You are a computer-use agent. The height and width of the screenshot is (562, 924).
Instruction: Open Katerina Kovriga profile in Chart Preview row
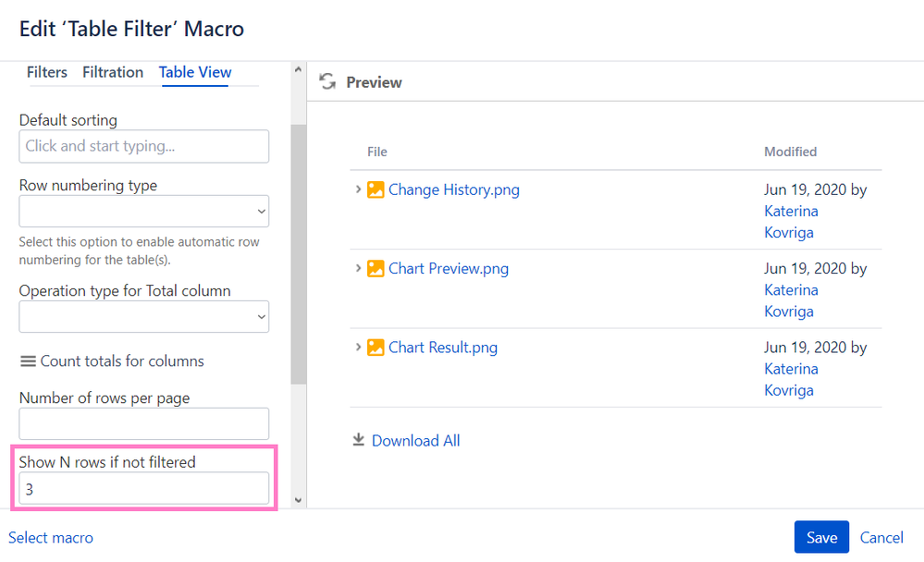(x=791, y=300)
